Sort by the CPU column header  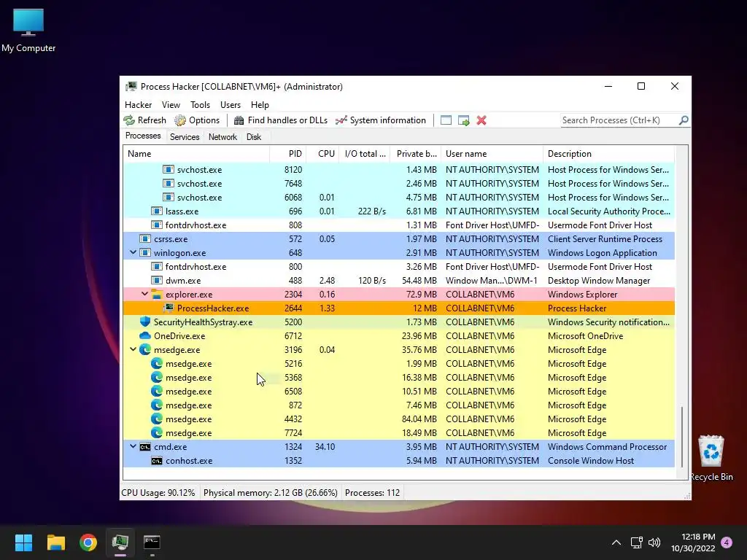point(322,154)
